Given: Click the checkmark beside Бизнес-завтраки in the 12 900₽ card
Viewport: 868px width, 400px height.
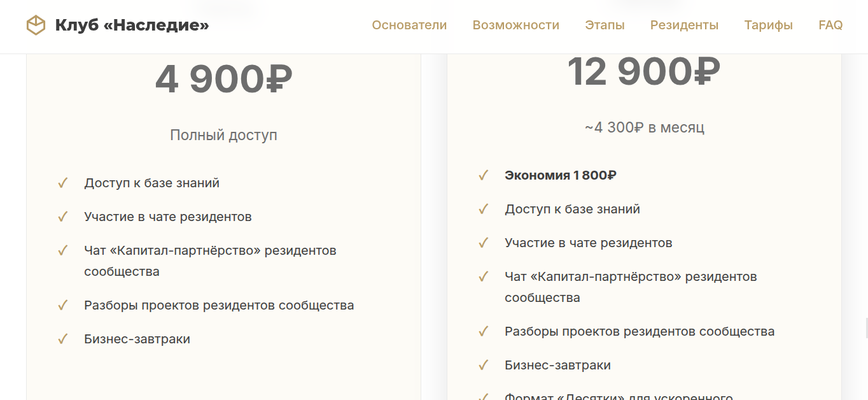Looking at the screenshot, I should (483, 365).
